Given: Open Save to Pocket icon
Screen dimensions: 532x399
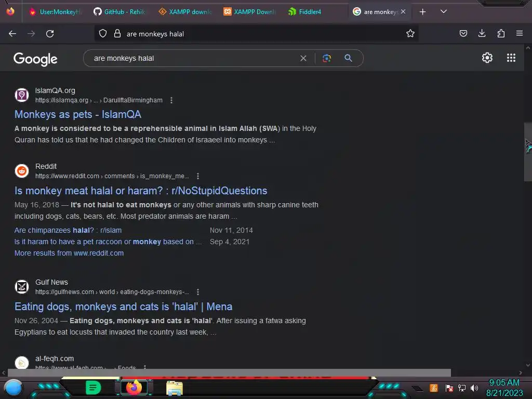Looking at the screenshot, I should [463, 33].
